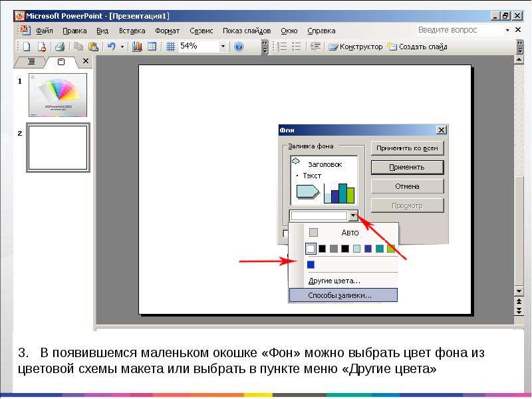
Task: Apply bulleted list formatting
Action: pyautogui.click(x=297, y=47)
